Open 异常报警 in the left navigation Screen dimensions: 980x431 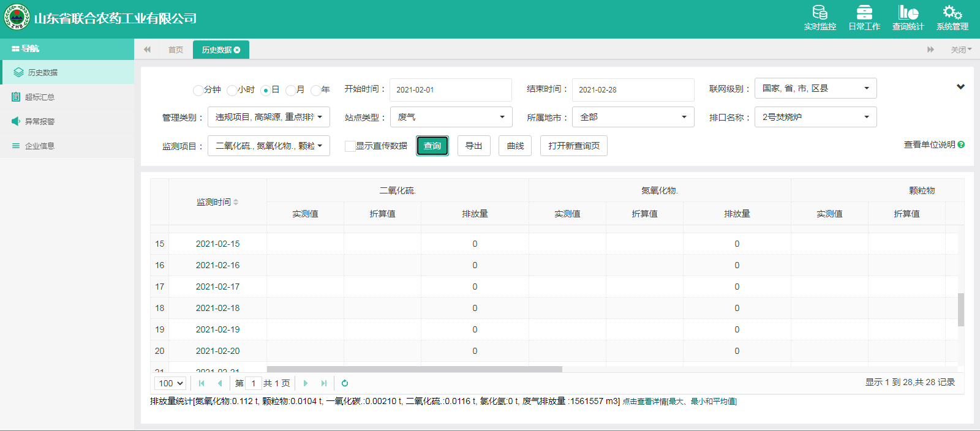40,121
